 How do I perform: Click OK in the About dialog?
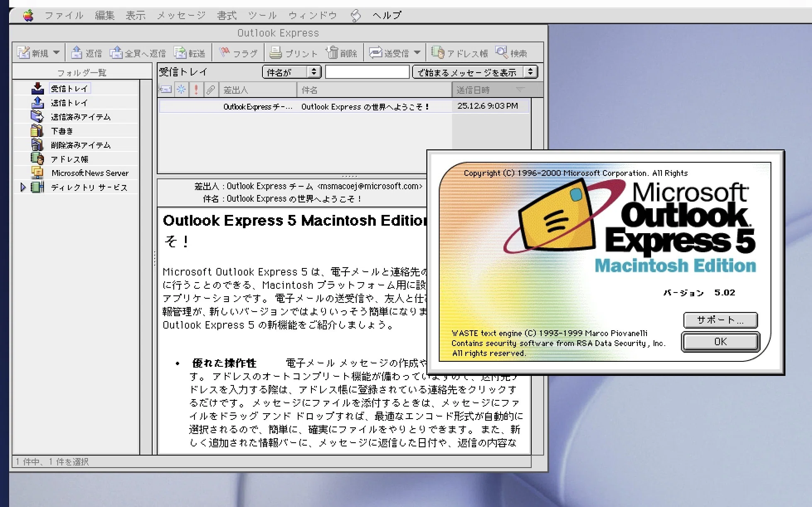point(720,342)
